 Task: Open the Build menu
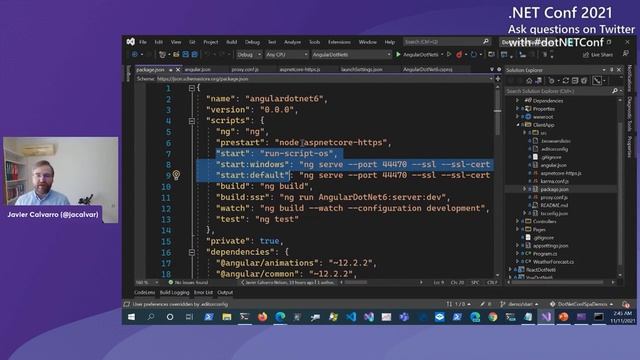tap(231, 42)
